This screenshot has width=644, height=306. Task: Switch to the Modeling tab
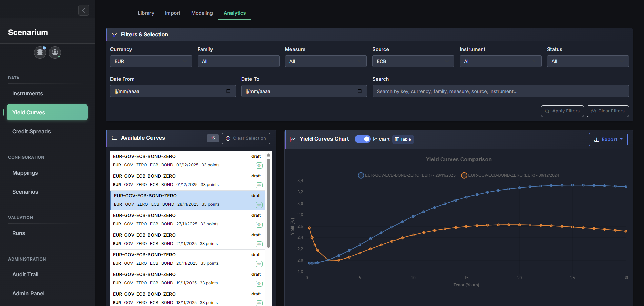[x=202, y=13]
